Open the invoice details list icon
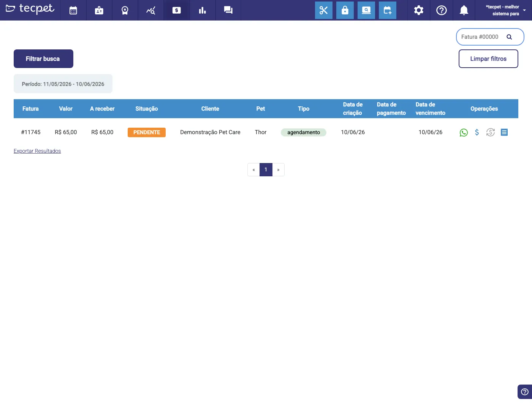532x418 pixels. tap(504, 132)
